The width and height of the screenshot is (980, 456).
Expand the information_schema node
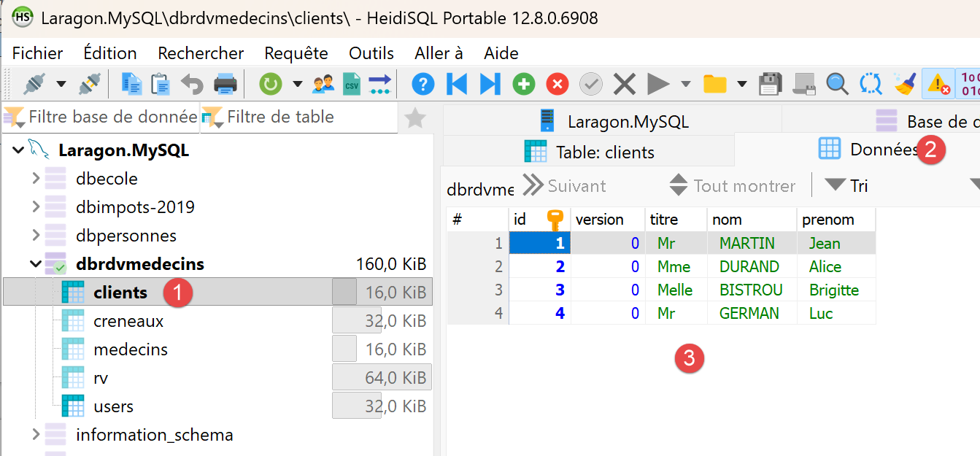(x=35, y=435)
